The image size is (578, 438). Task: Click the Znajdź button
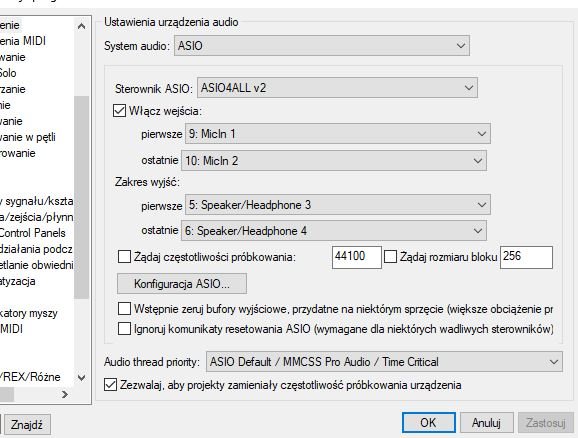pyautogui.click(x=27, y=424)
